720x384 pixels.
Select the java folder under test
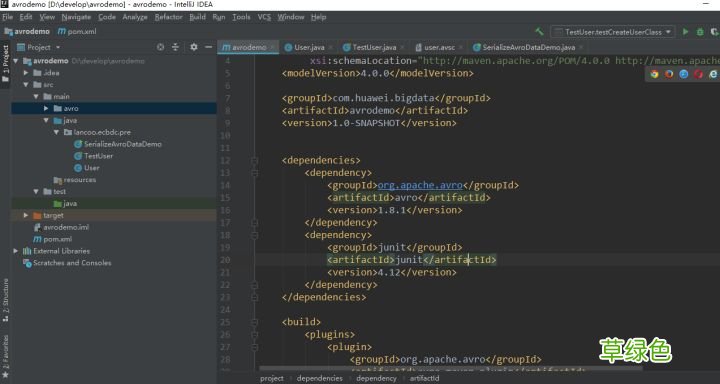[x=65, y=203]
